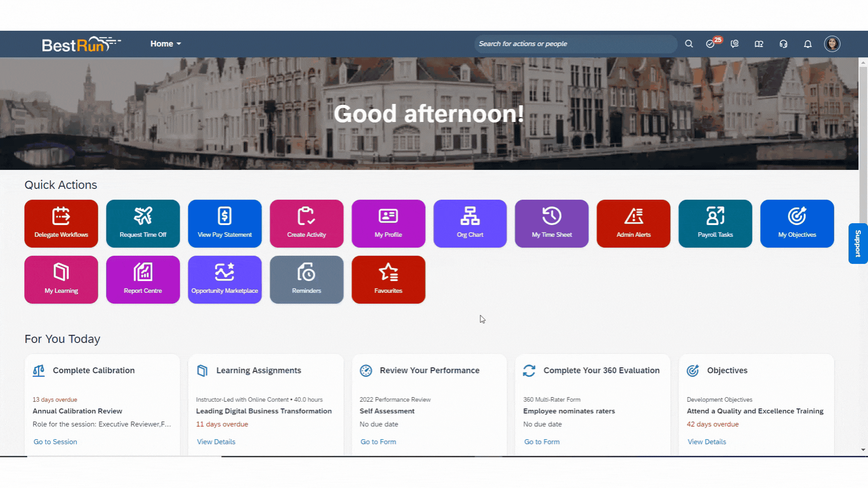
Task: Open the open-book icon in header
Action: tap(759, 44)
